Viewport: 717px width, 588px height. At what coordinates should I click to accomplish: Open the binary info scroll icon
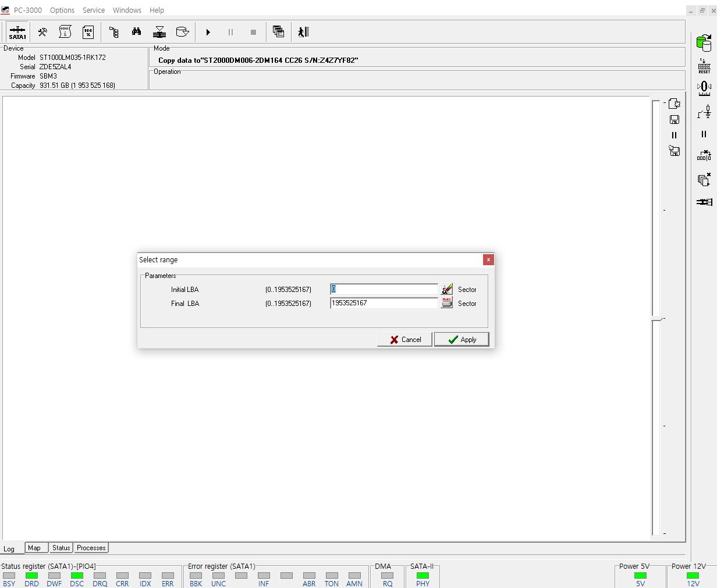point(65,32)
